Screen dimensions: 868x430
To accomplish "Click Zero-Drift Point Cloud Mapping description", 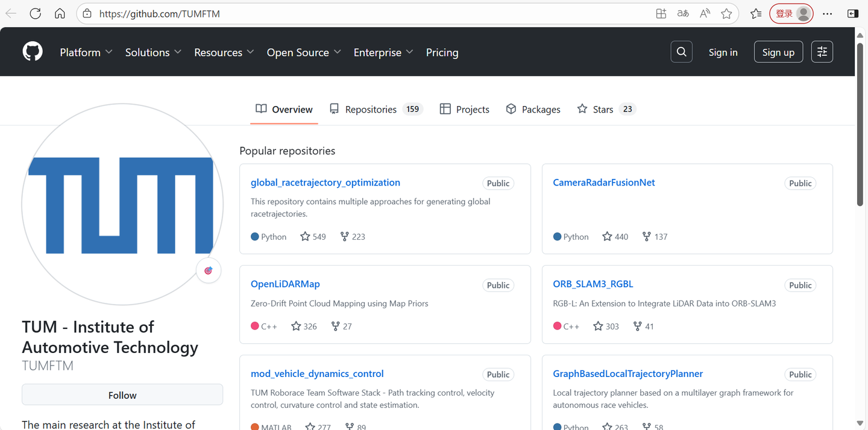I will tap(339, 304).
